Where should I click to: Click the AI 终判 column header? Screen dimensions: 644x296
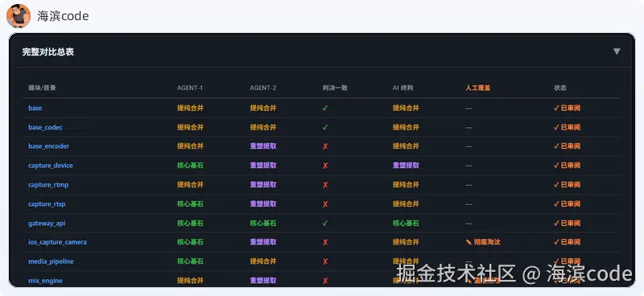[403, 88]
